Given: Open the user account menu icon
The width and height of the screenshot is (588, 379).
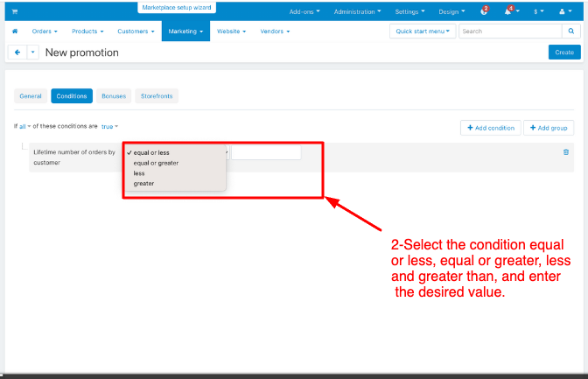Looking at the screenshot, I should 563,11.
